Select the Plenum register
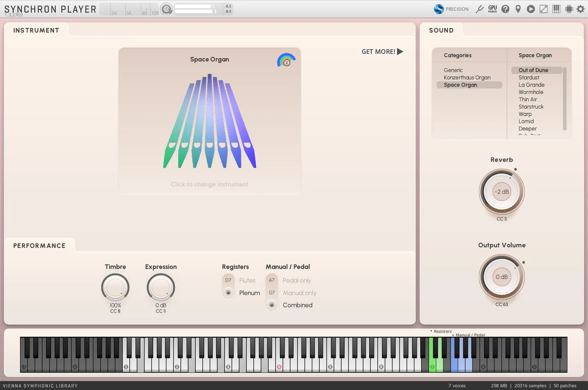This screenshot has height=390, width=588. coord(228,293)
